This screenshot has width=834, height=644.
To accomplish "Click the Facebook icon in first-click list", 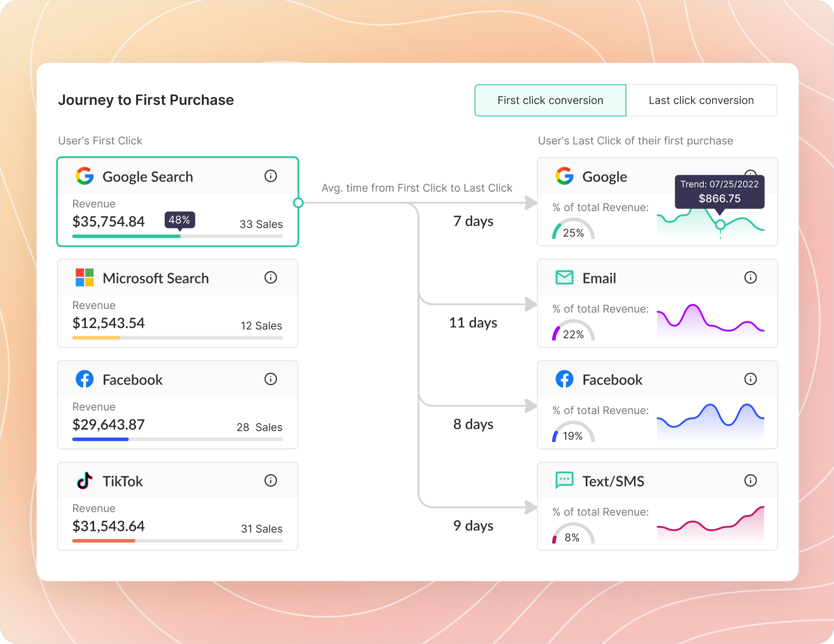I will pyautogui.click(x=84, y=379).
